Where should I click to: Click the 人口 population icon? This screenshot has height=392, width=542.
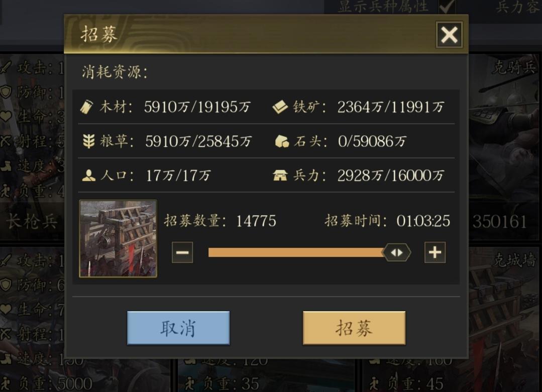(89, 175)
